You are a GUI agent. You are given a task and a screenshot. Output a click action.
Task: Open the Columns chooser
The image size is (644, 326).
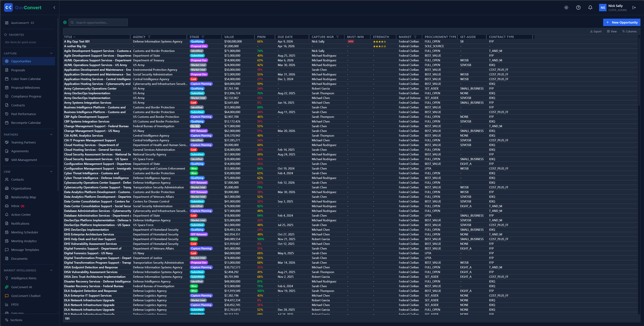pos(629,31)
